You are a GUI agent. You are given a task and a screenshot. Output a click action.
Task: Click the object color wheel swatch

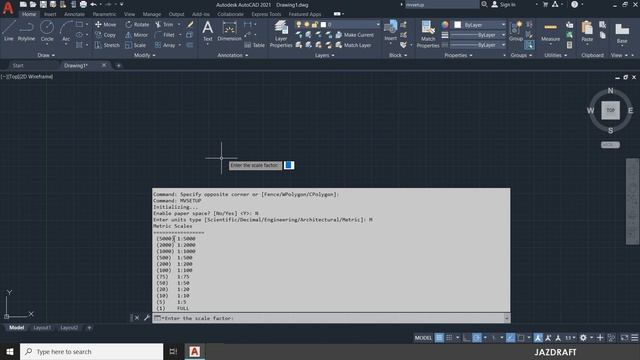pyautogui.click(x=445, y=24)
